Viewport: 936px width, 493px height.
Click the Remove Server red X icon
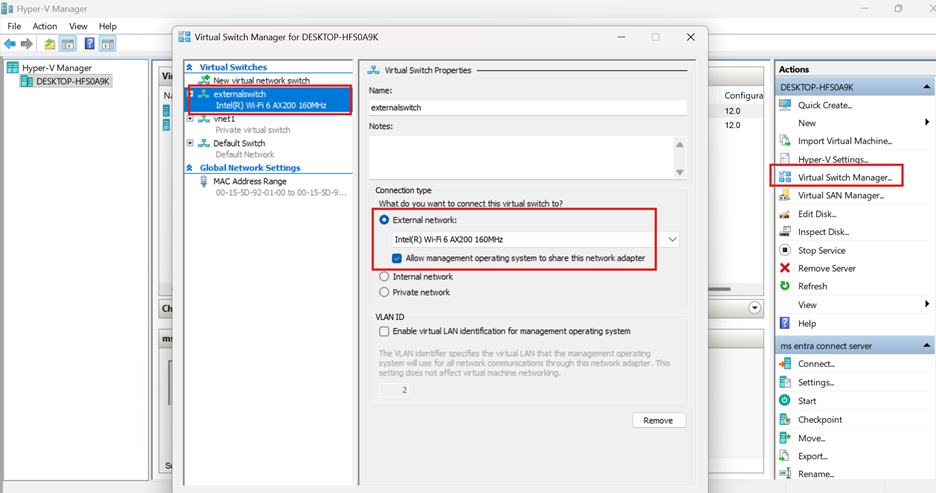tap(785, 268)
